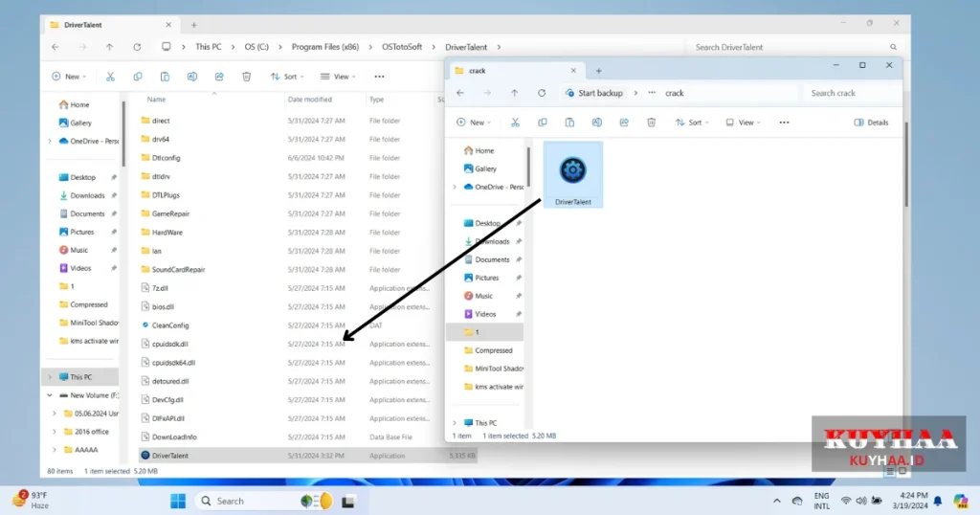Click Program Files (x86) breadcrumb

(325, 47)
